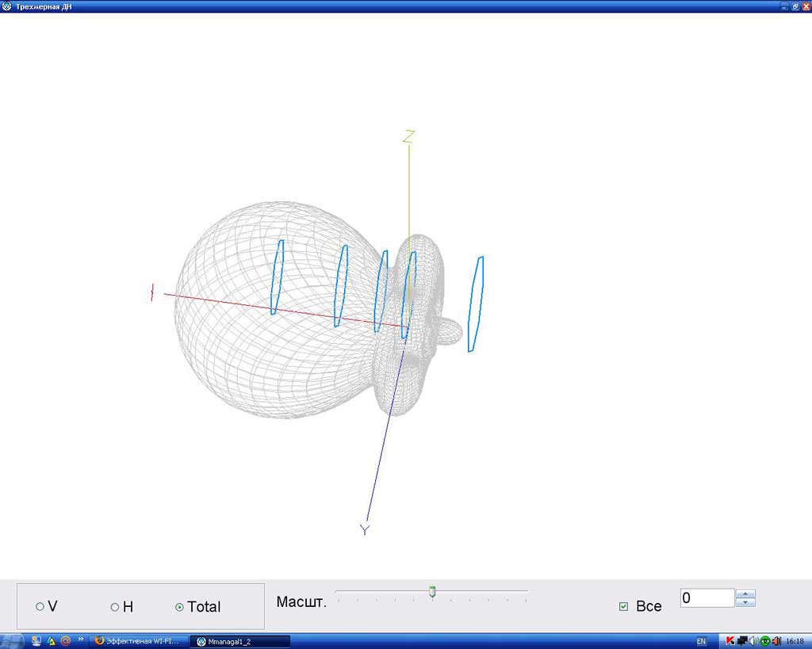Click Mmanagal1_2 taskbar button
This screenshot has width=812, height=649.
240,642
